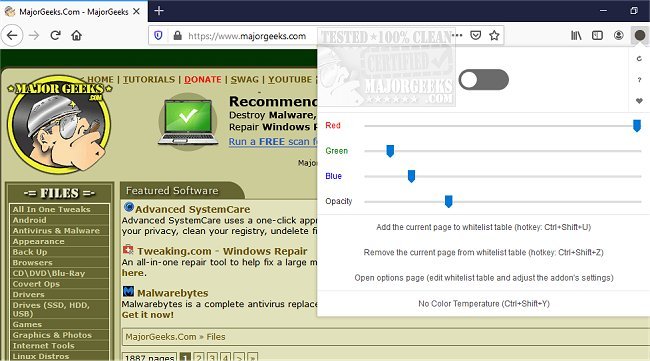Open a new tab with the plus button
The height and width of the screenshot is (361, 650).
(x=159, y=11)
